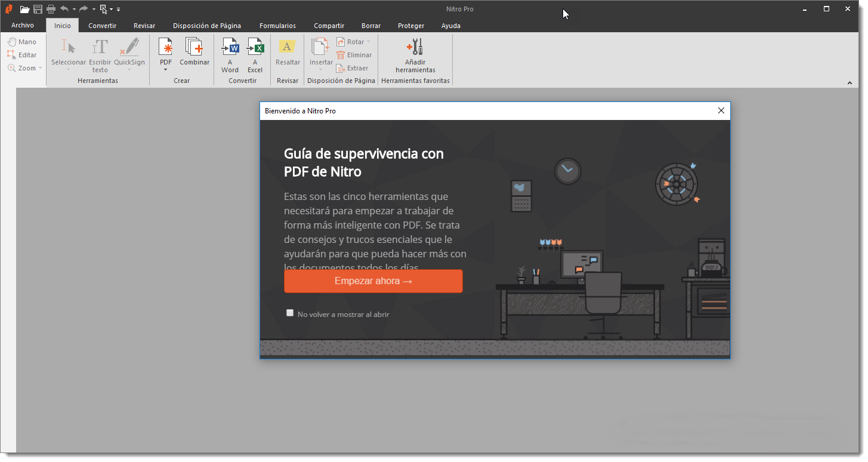Print with the printer icon
This screenshot has height=462, width=868.
(x=51, y=9)
